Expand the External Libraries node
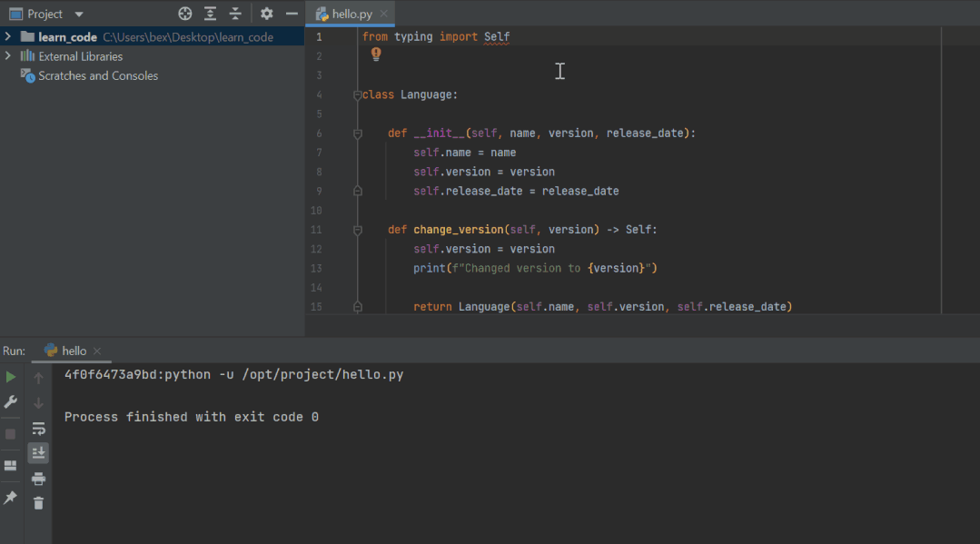Image resolution: width=980 pixels, height=544 pixels. tap(7, 55)
